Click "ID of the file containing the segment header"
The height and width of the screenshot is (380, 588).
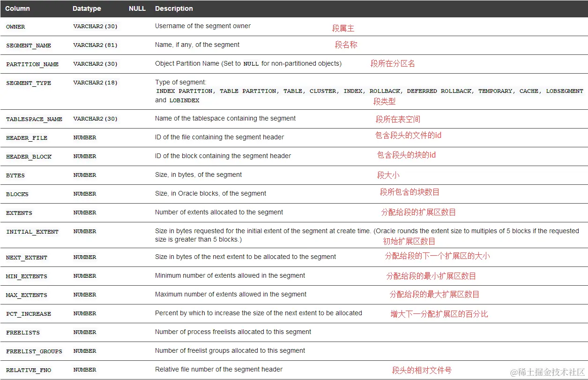[x=220, y=137]
